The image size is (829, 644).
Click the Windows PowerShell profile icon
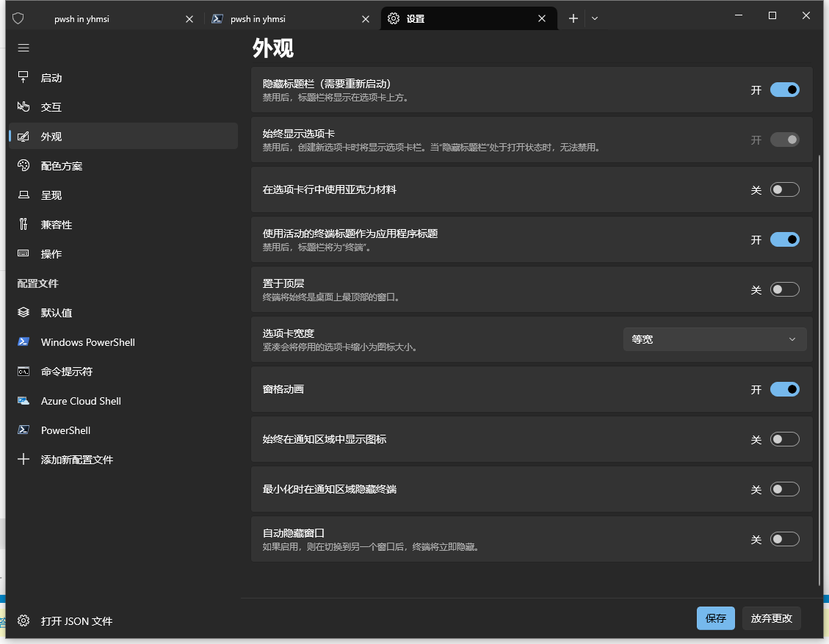(23, 341)
